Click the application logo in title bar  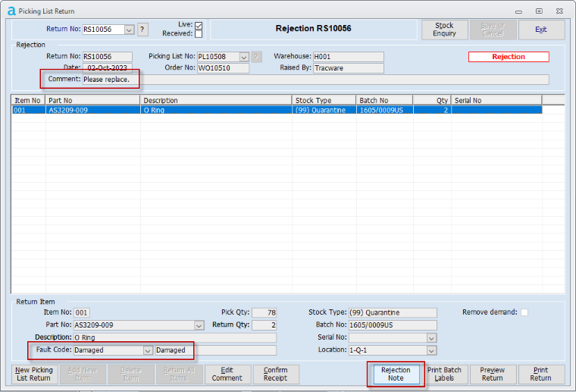pos(11,11)
